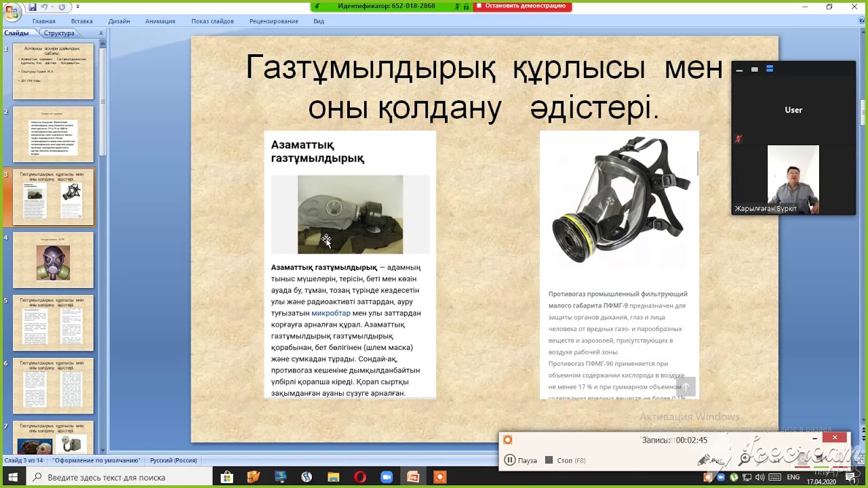The width and height of the screenshot is (868, 488).
Task: Open the Вид ribbon tab
Action: pos(319,21)
